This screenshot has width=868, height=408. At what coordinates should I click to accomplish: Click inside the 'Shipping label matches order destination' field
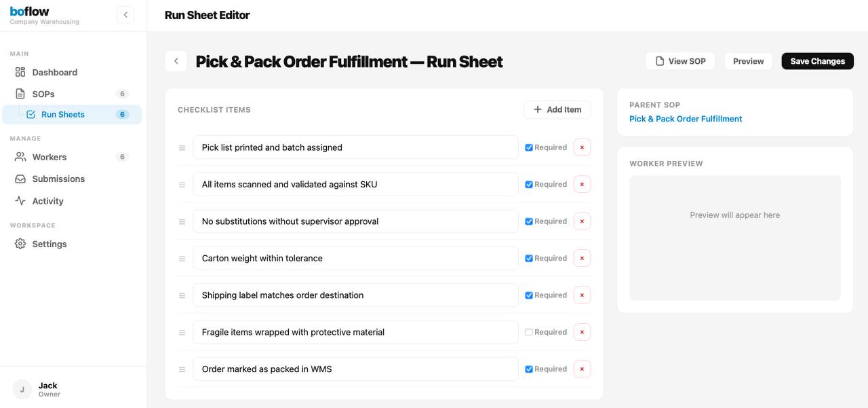point(355,295)
